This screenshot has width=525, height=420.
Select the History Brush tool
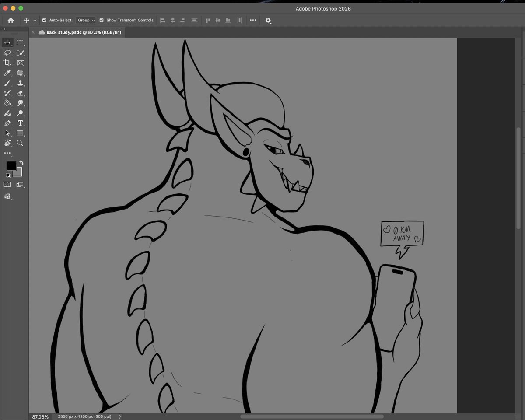[x=7, y=93]
